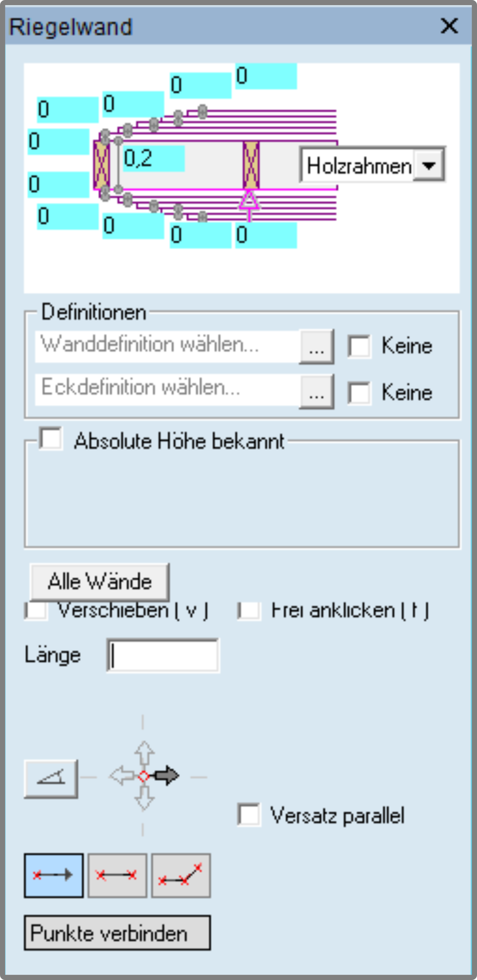This screenshot has width=477, height=980.
Task: Click the magenta reference side triangle marker
Action: (249, 201)
